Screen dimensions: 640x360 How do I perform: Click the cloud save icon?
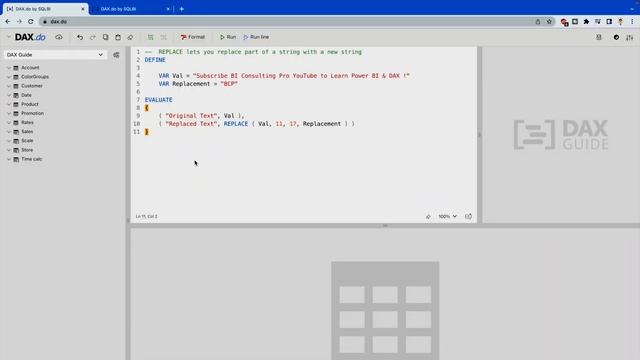pyautogui.click(x=59, y=37)
